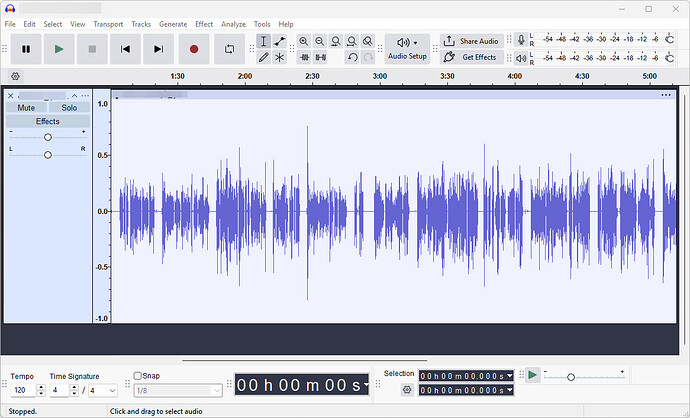
Task: Open the Tracks menu
Action: click(x=141, y=24)
